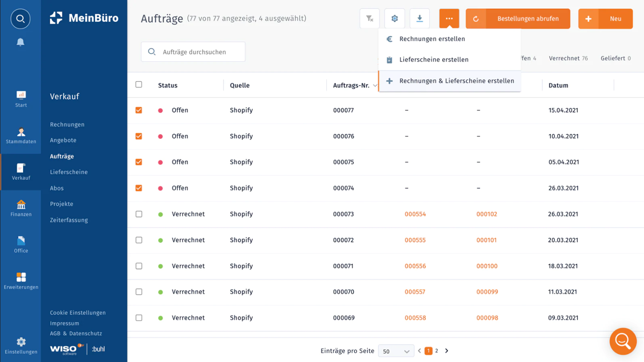Open notifications bell icon
The height and width of the screenshot is (362, 644).
coord(20,42)
